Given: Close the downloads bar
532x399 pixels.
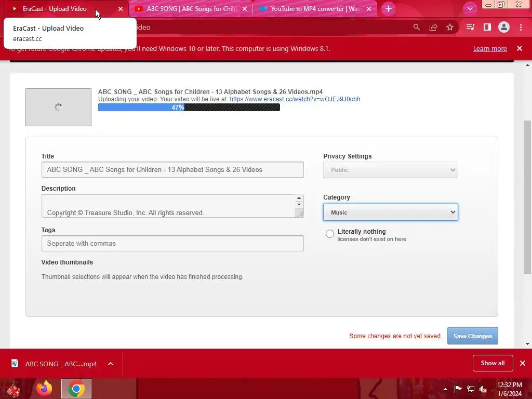Looking at the screenshot, I should [523, 363].
